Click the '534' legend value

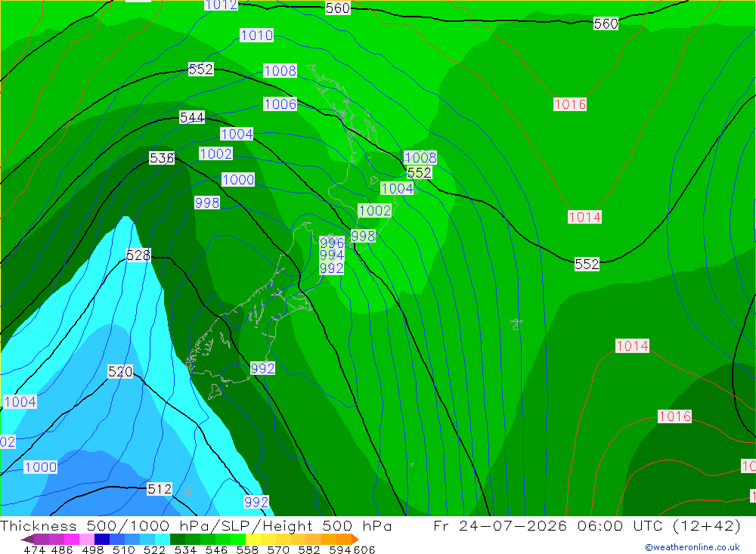click(185, 549)
